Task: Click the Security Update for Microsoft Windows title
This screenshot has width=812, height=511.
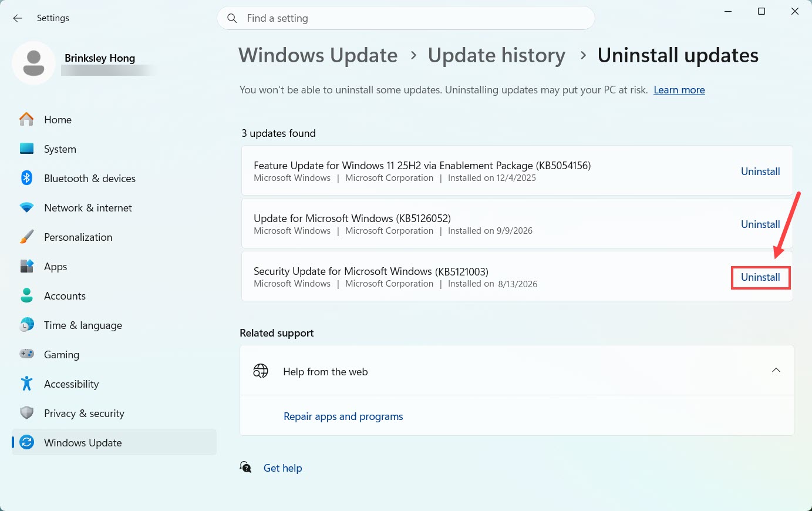Action: 371,271
